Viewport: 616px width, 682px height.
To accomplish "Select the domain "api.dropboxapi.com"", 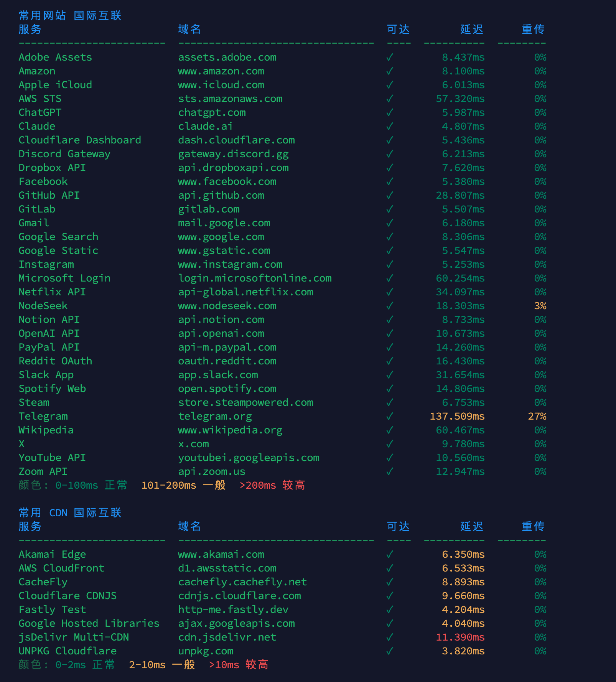I will click(x=234, y=168).
